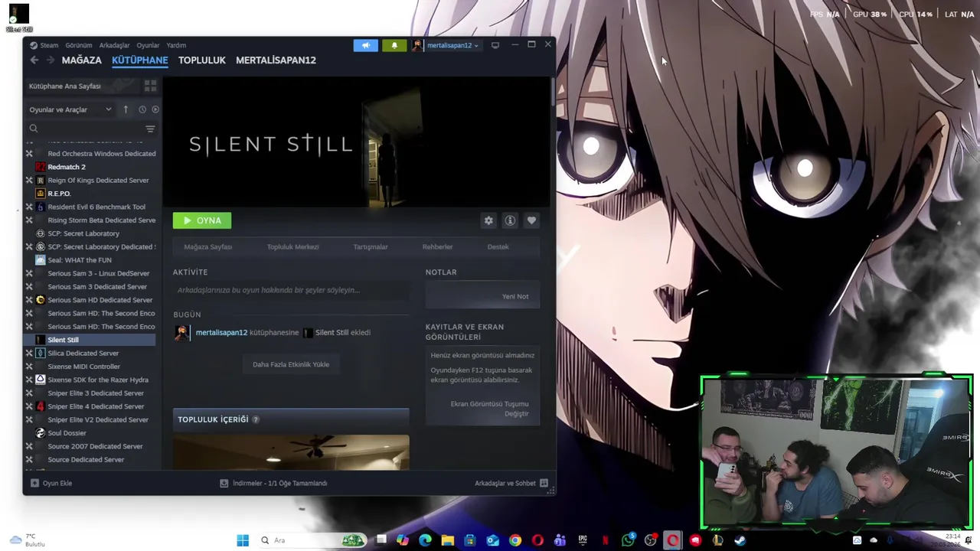Click the taskbar Ara search box
980x551 pixels.
pos(312,540)
